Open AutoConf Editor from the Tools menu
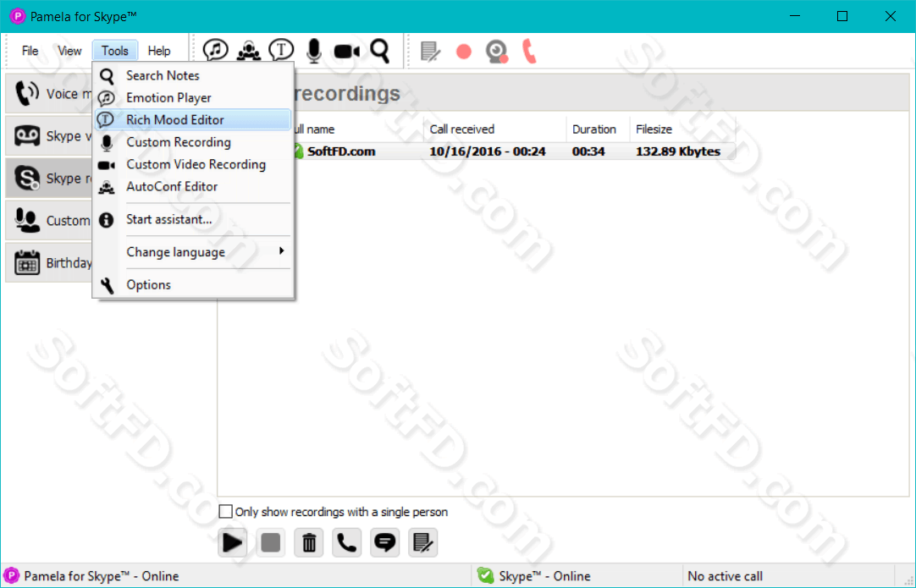 tap(193, 186)
